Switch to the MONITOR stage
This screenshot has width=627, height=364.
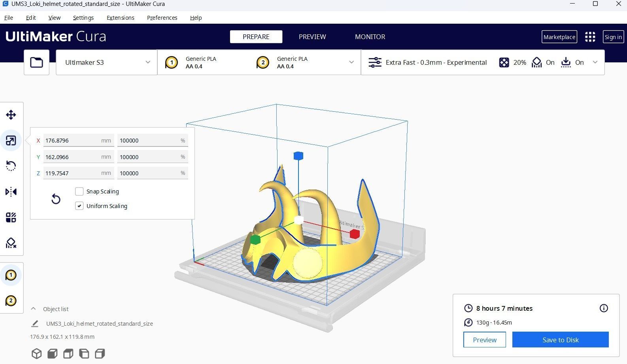[x=370, y=37]
